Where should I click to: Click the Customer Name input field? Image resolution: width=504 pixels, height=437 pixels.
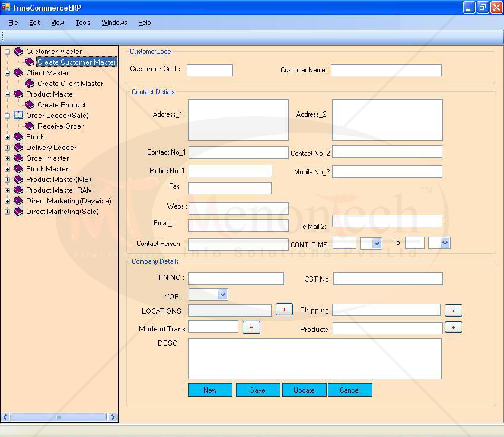pos(386,70)
